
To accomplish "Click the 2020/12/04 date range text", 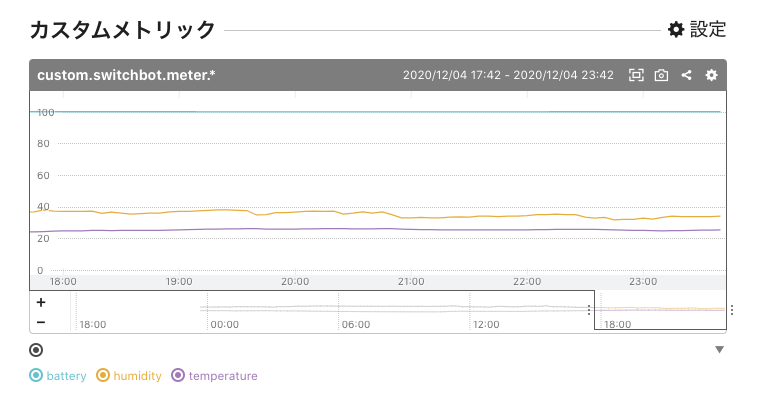I will tap(508, 75).
